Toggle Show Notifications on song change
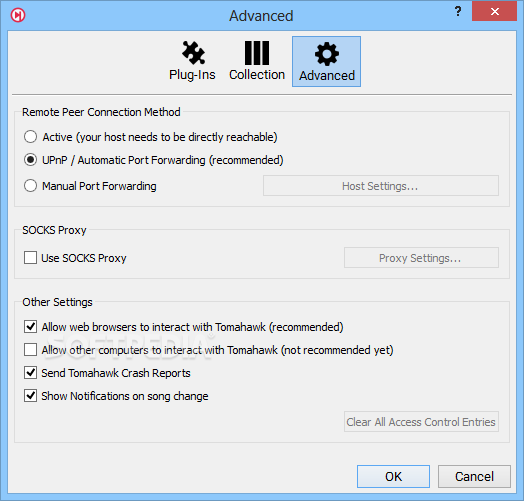The width and height of the screenshot is (524, 501). [x=30, y=396]
